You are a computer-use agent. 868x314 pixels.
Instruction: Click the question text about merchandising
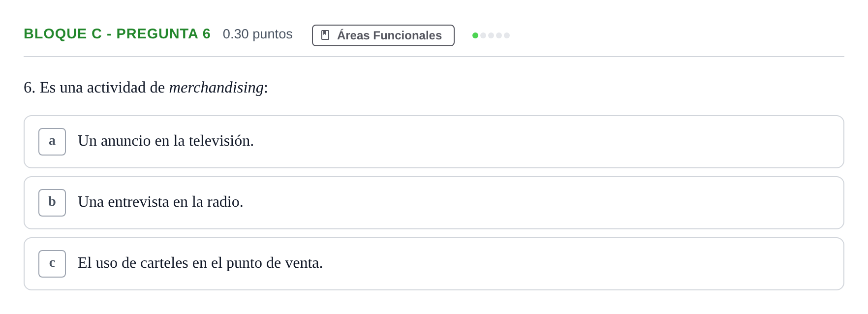coord(146,88)
